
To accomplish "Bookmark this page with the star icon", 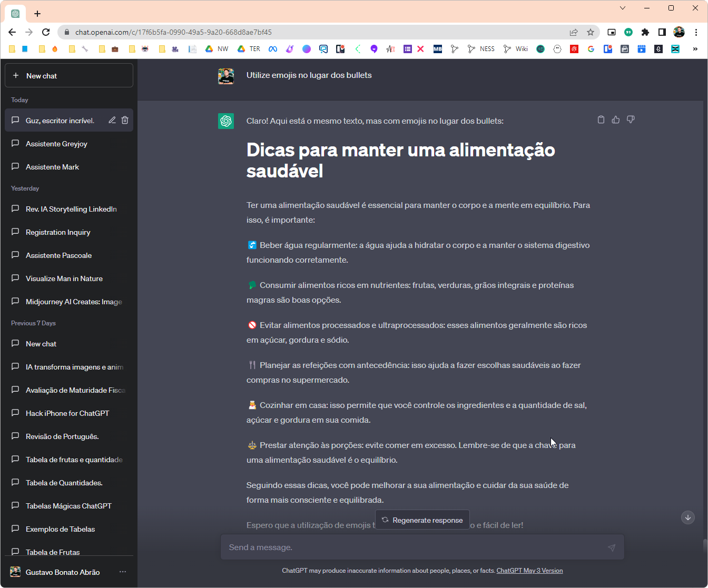I will coord(591,32).
